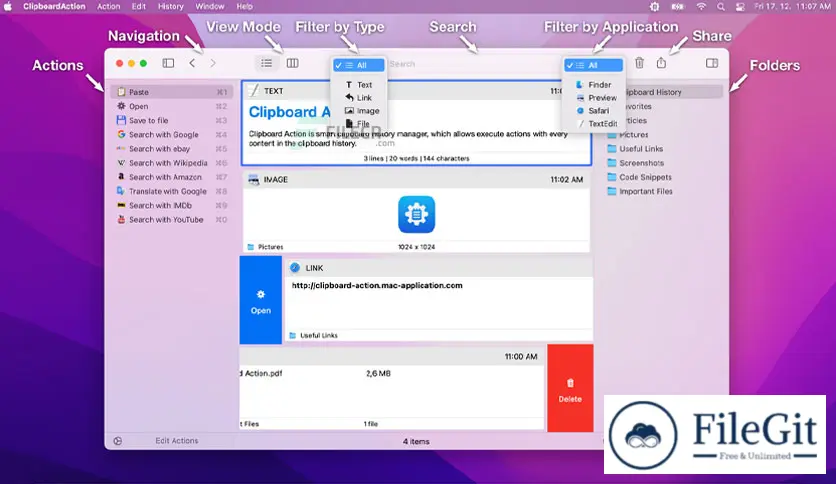Choose Link in type filter
Viewport: 836px width, 484px height.
pyautogui.click(x=359, y=98)
